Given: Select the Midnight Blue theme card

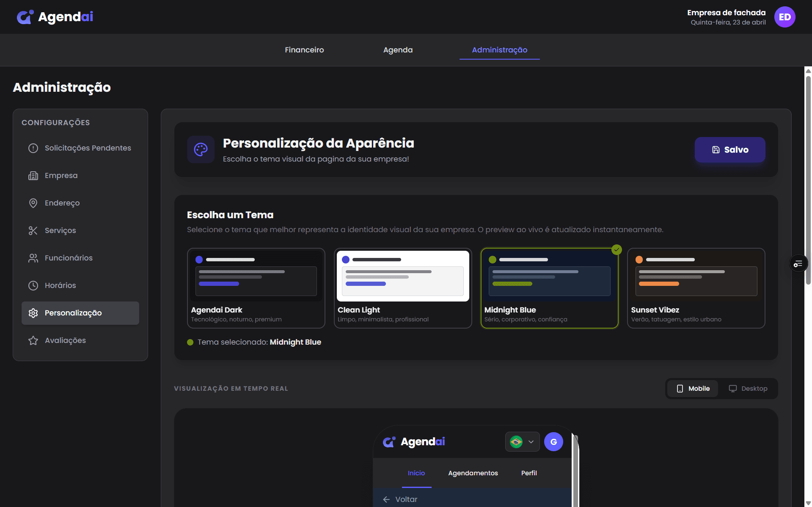Looking at the screenshot, I should 549,288.
